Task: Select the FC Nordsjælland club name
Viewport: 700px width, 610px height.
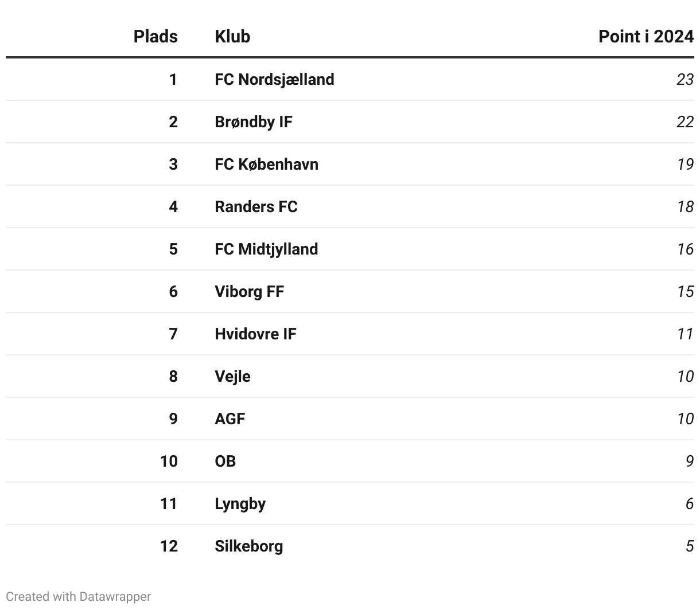Action: 274,79
